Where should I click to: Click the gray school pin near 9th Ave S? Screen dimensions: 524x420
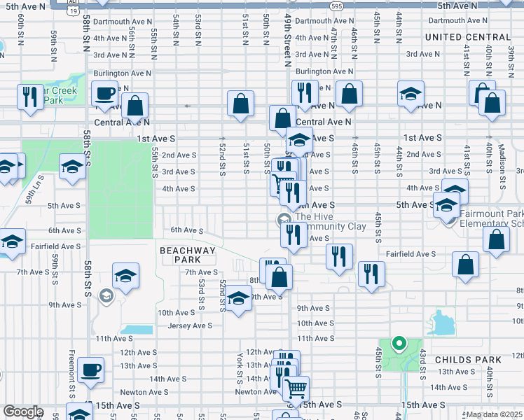[106, 295]
